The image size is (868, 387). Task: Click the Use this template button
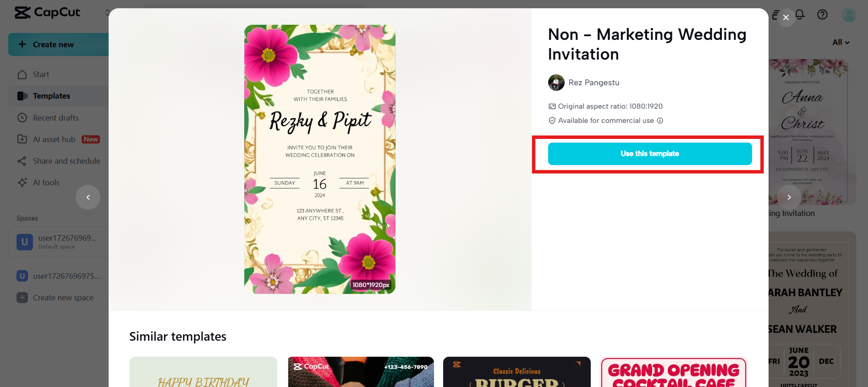tap(649, 154)
